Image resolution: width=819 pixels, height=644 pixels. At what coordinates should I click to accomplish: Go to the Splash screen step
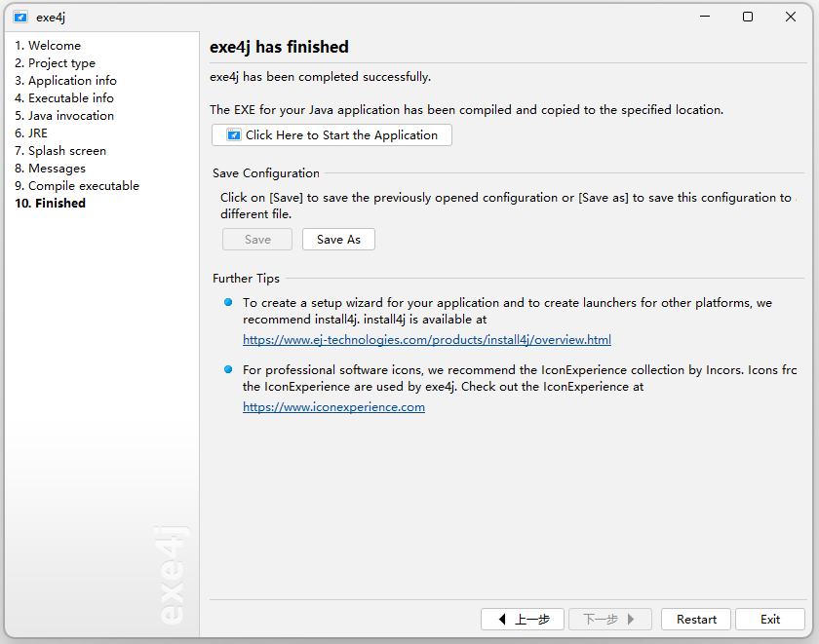point(60,151)
